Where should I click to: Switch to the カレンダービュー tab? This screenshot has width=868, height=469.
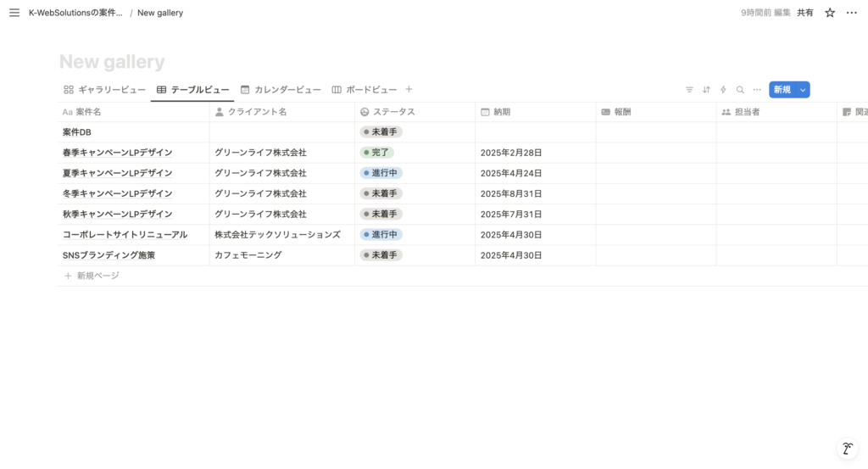click(x=281, y=90)
